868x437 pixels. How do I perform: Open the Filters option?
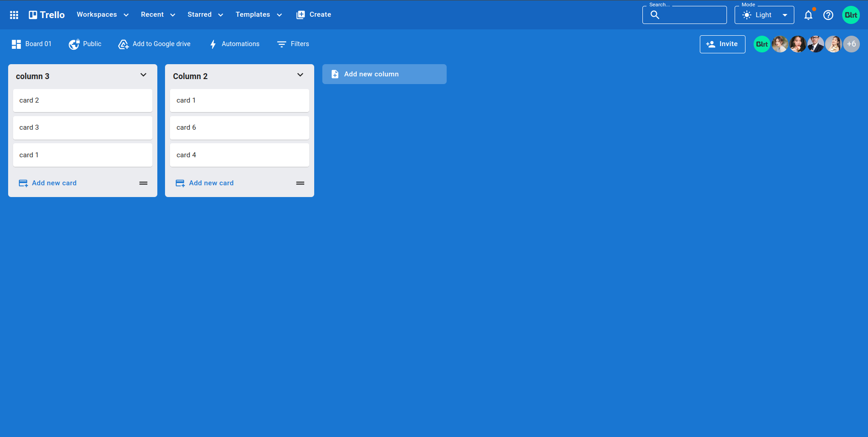click(x=293, y=44)
